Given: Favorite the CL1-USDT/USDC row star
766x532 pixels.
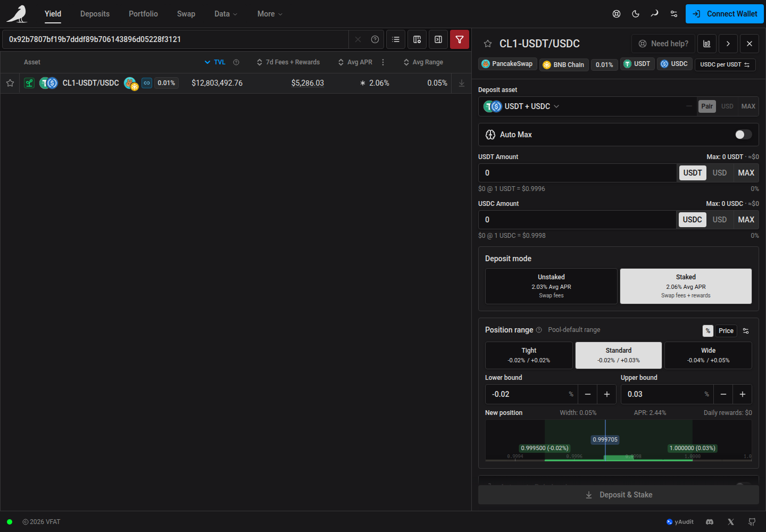Looking at the screenshot, I should click(10, 83).
